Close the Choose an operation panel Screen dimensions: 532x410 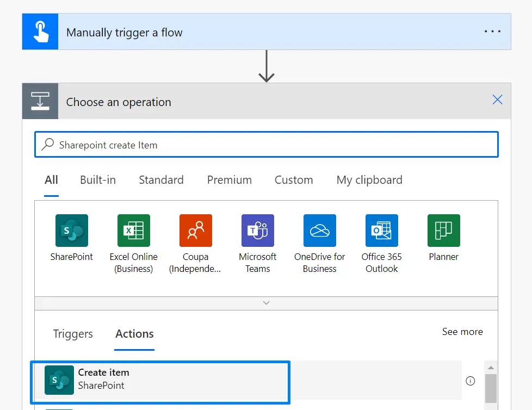(497, 100)
